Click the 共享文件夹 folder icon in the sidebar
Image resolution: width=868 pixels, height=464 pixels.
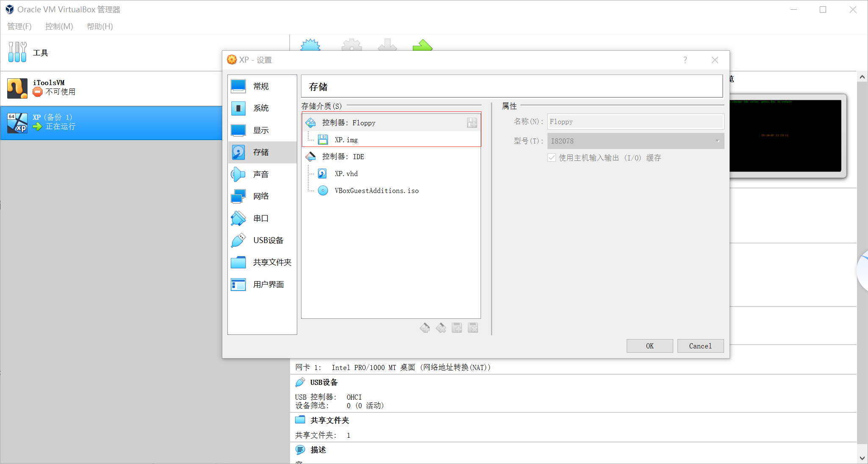point(238,262)
